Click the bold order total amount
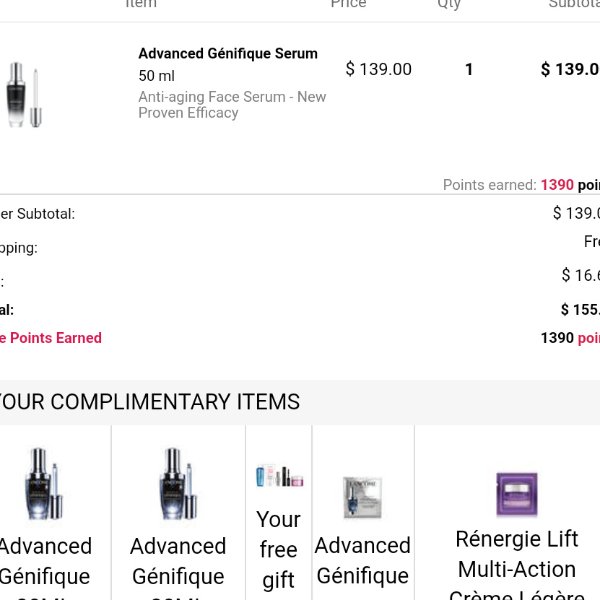600x600 pixels. (x=580, y=310)
